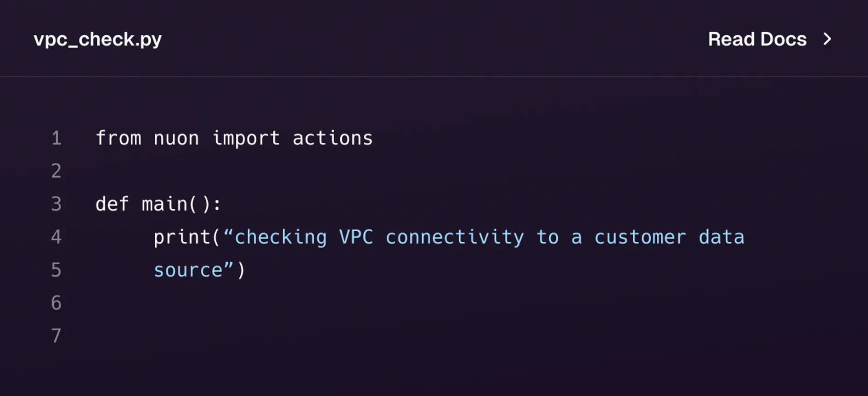Click 'source' on the wrapped line
This screenshot has height=396, width=868.
tap(188, 271)
